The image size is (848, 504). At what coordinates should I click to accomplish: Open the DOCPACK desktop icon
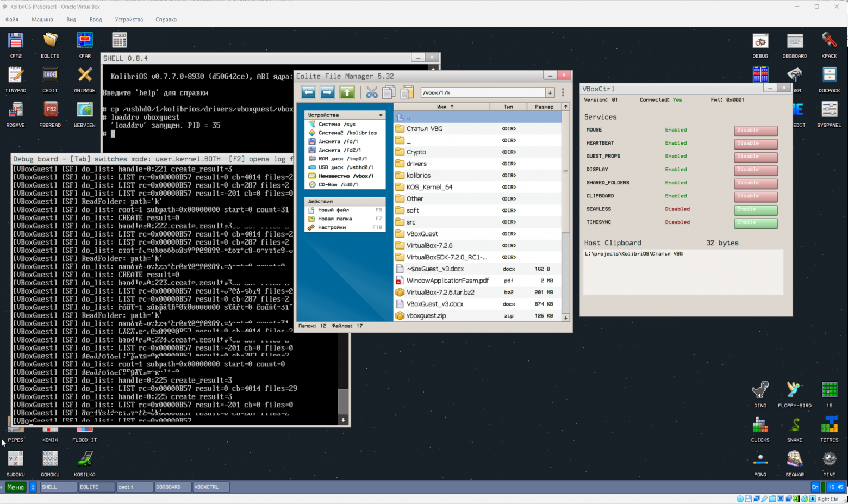830,79
